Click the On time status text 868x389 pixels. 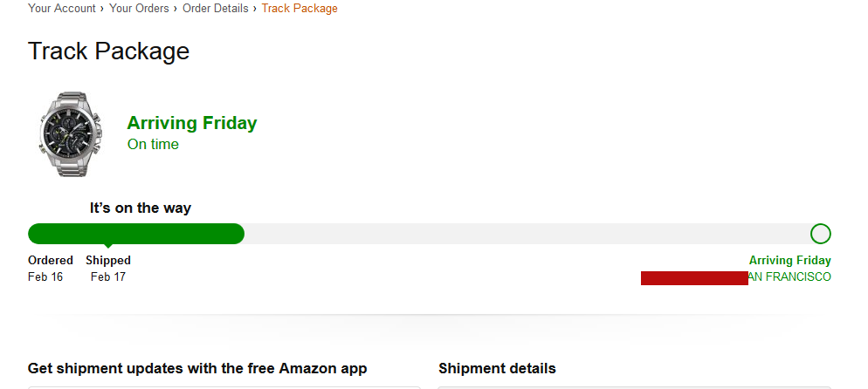click(153, 145)
